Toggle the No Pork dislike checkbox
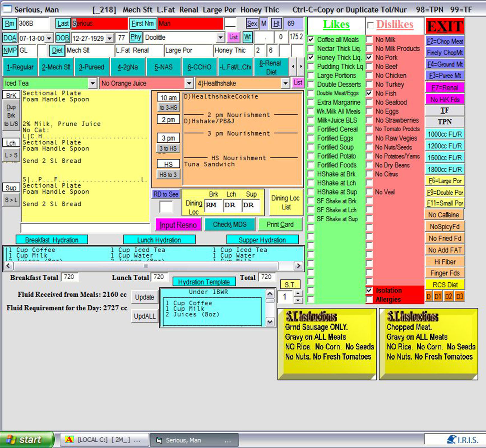Viewport: 486px width, 448px height. pos(370,57)
